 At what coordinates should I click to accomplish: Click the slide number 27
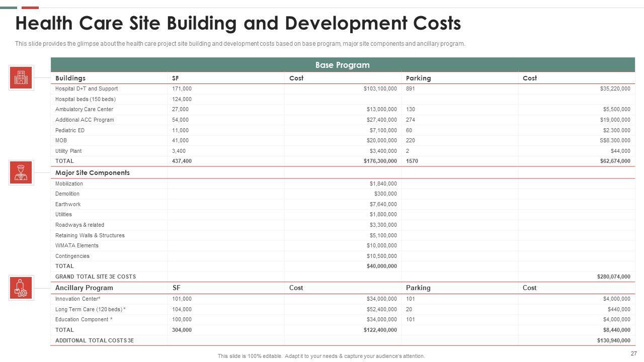point(633,353)
